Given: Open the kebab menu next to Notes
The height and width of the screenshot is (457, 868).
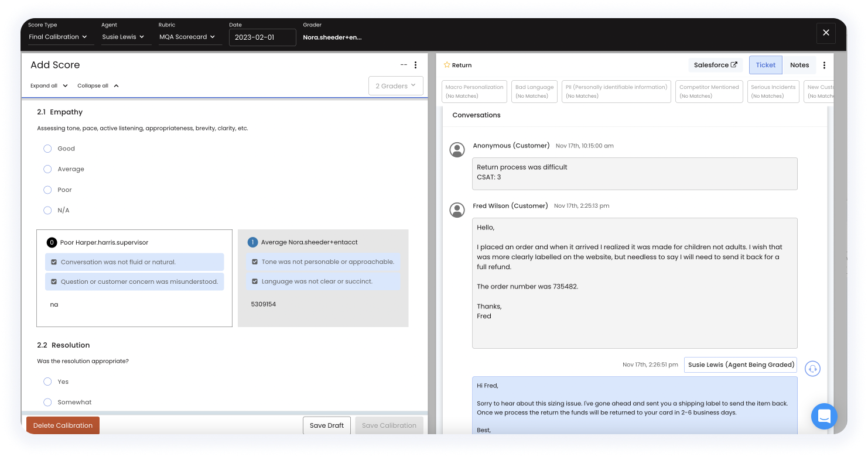Looking at the screenshot, I should tap(824, 65).
